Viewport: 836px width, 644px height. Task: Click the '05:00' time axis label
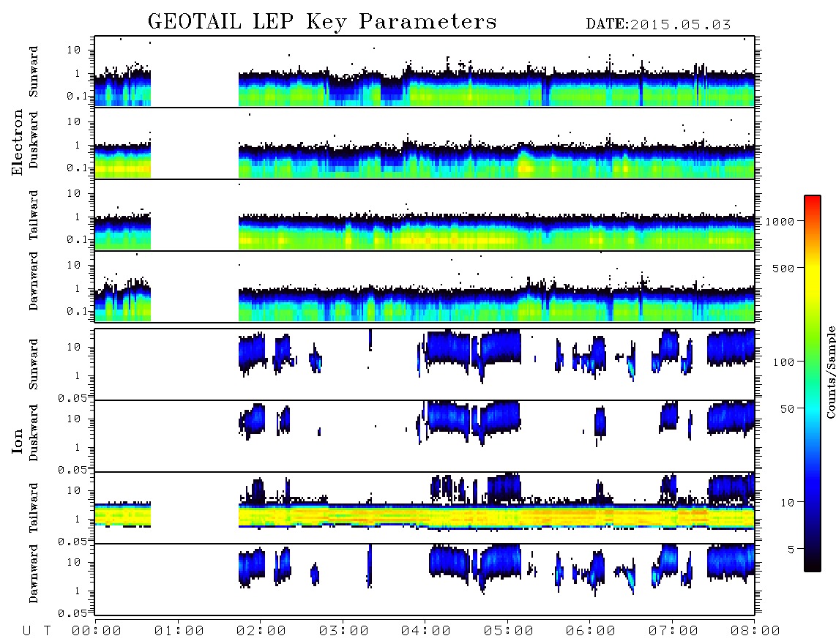click(x=509, y=631)
